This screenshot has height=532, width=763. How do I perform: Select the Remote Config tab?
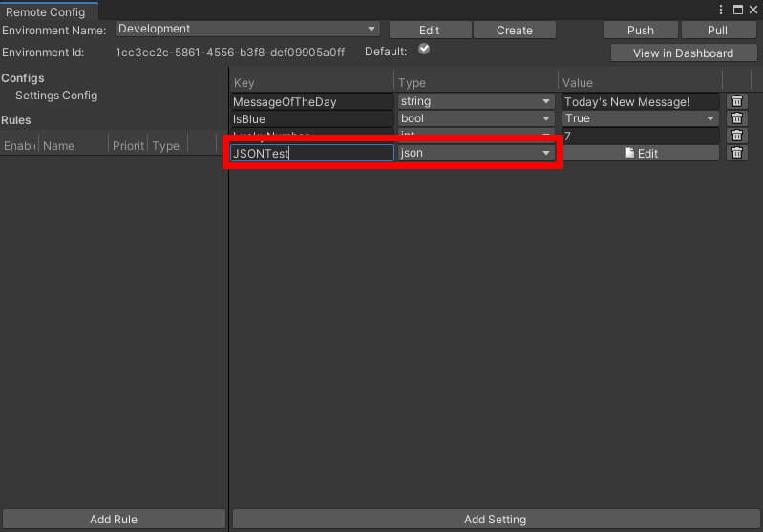[46, 12]
